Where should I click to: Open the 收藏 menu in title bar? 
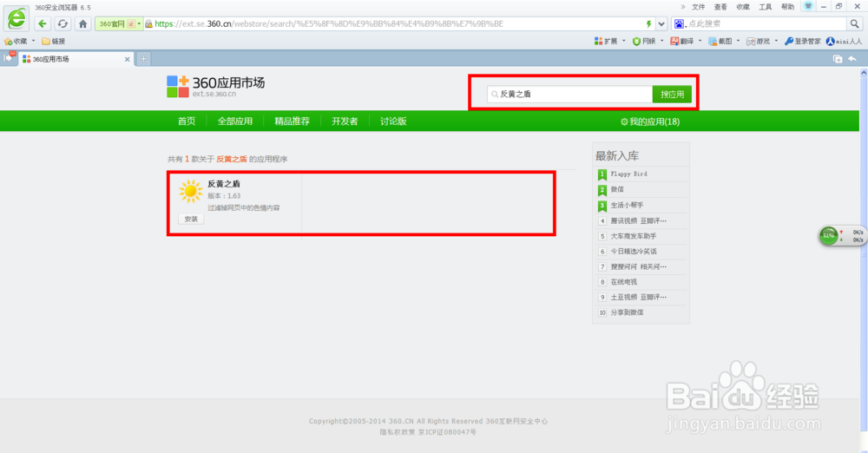(x=743, y=7)
